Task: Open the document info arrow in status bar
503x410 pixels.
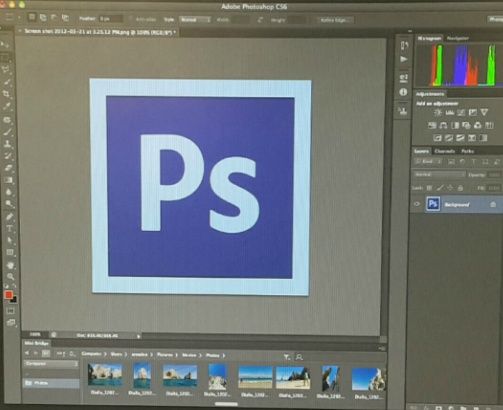Action: tap(139, 336)
